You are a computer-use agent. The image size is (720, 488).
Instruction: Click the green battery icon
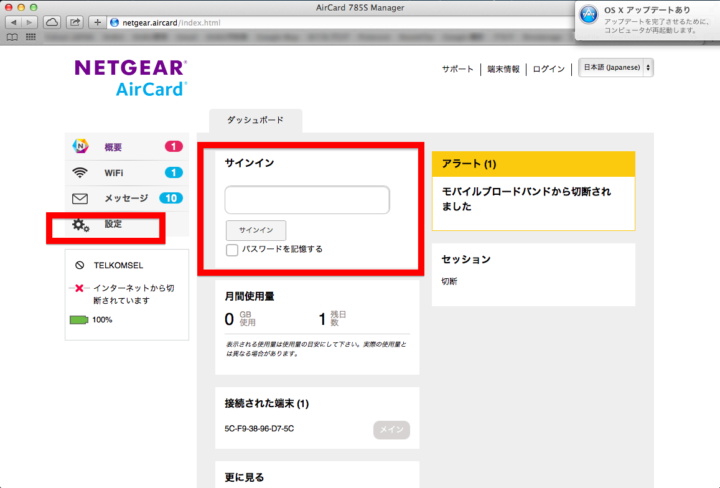point(79,320)
